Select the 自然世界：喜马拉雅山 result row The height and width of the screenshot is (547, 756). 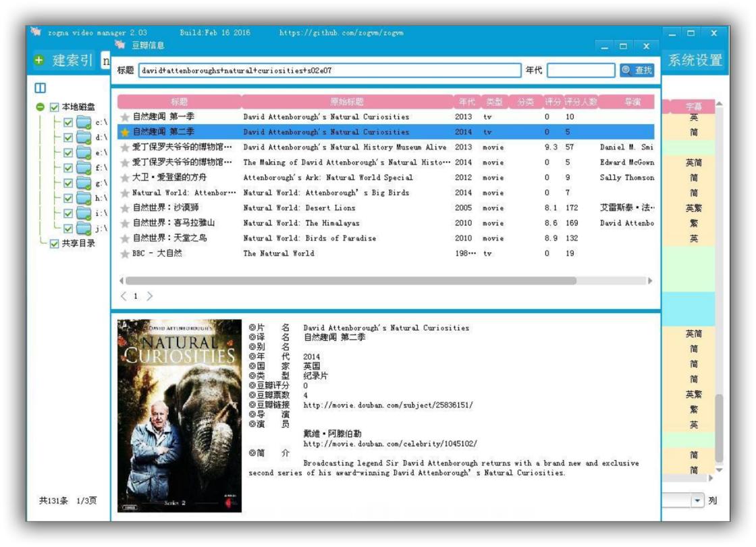pos(385,223)
